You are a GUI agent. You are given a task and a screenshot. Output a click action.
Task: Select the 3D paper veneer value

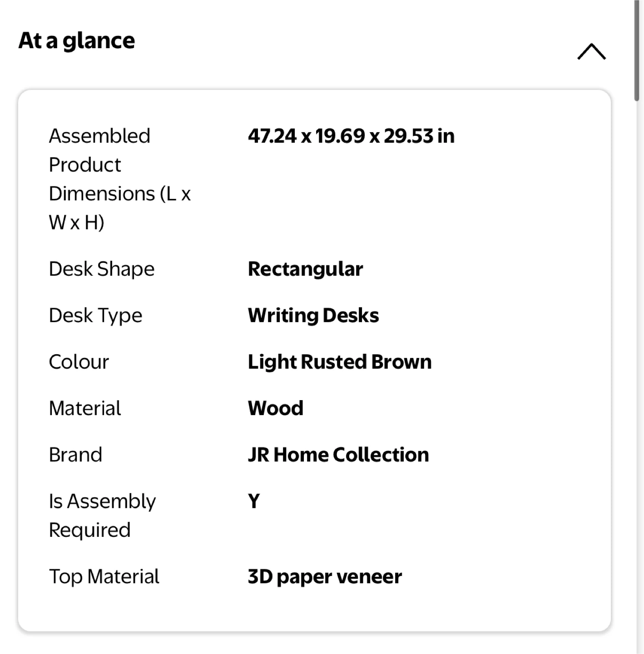click(325, 577)
